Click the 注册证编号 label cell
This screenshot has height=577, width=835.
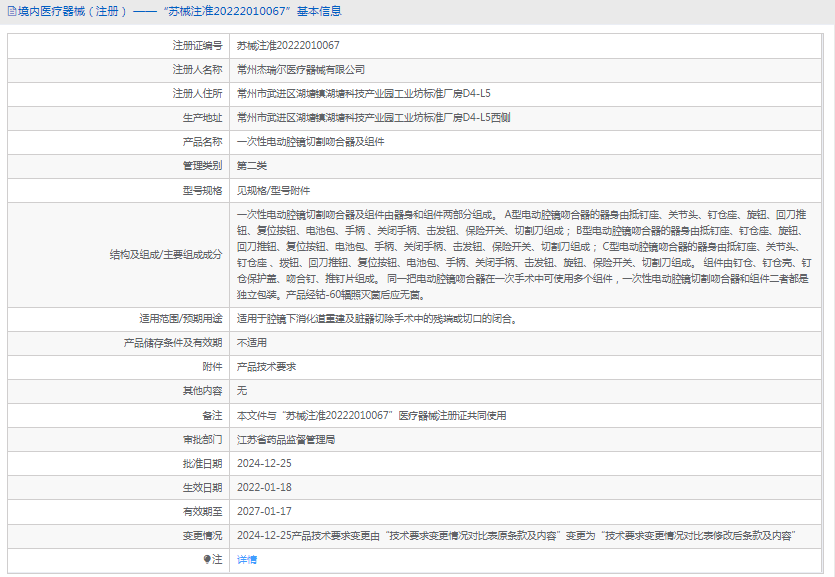[197, 46]
